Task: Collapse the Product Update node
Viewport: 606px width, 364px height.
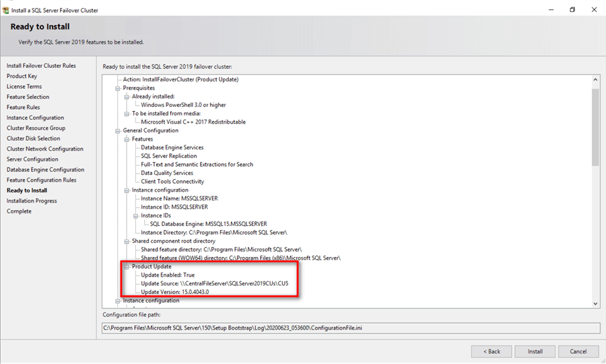Action: pyautogui.click(x=127, y=266)
